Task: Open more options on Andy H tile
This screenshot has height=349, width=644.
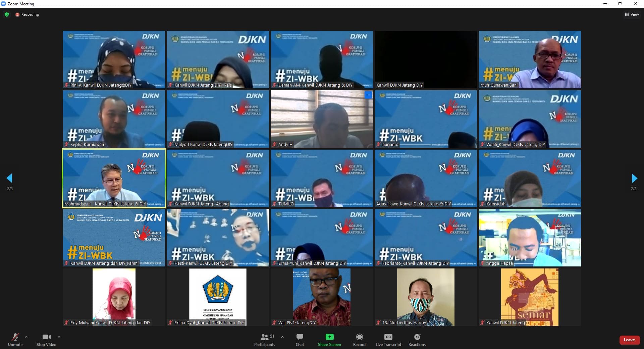Action: [x=368, y=95]
